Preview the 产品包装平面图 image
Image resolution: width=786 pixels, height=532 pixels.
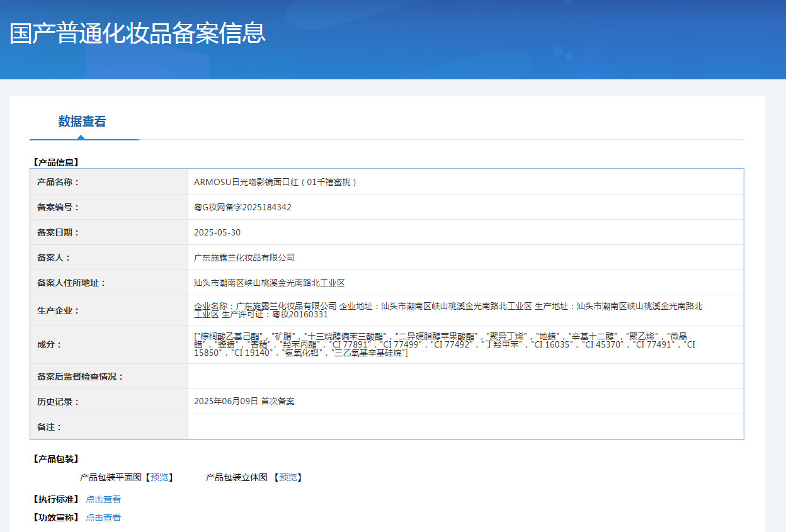pos(159,477)
